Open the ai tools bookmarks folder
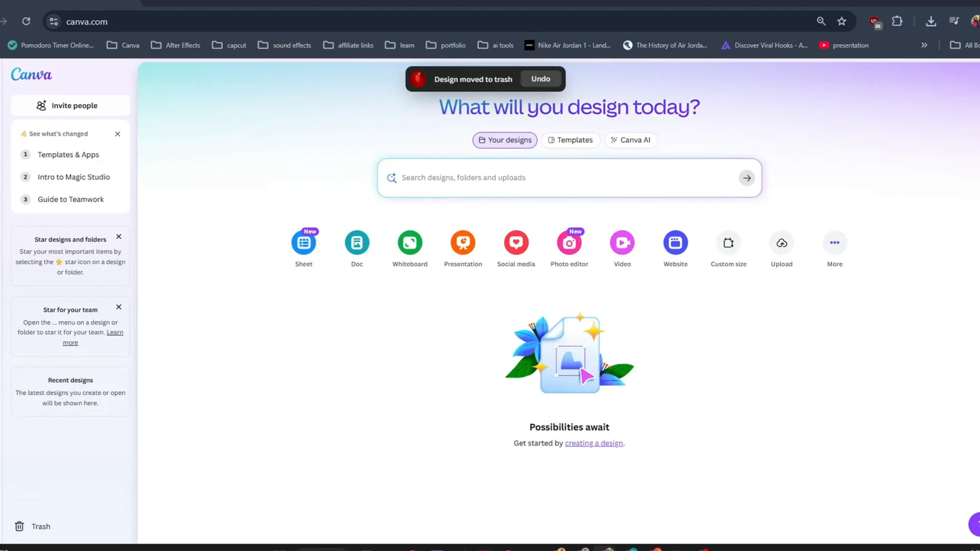The height and width of the screenshot is (551, 980). pyautogui.click(x=496, y=45)
